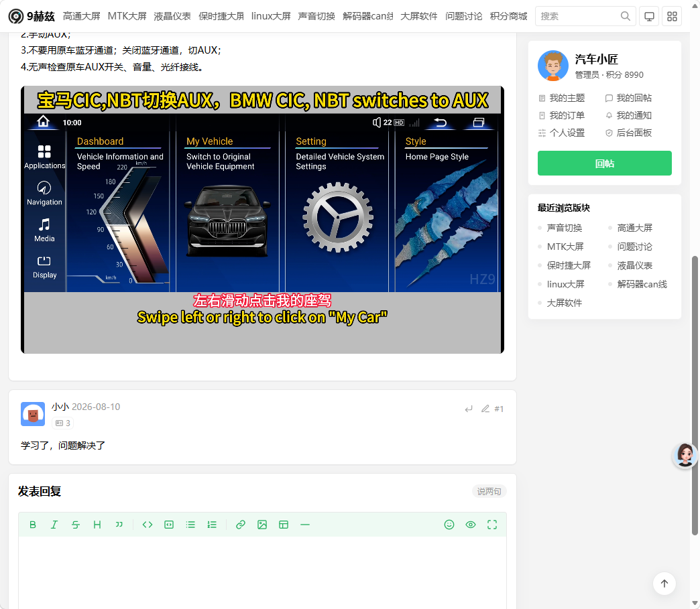Open 大屏软件 navigation item

click(419, 16)
